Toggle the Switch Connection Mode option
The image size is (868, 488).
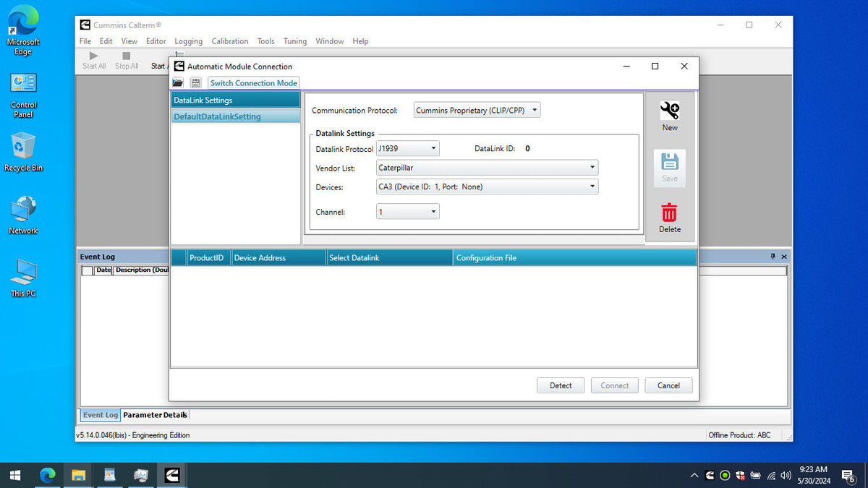[253, 82]
